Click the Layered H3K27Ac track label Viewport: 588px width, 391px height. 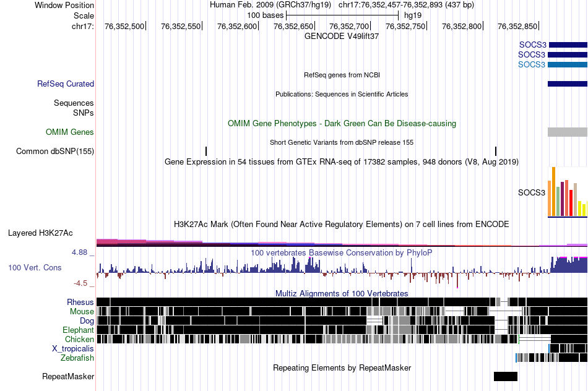pyautogui.click(x=40, y=233)
